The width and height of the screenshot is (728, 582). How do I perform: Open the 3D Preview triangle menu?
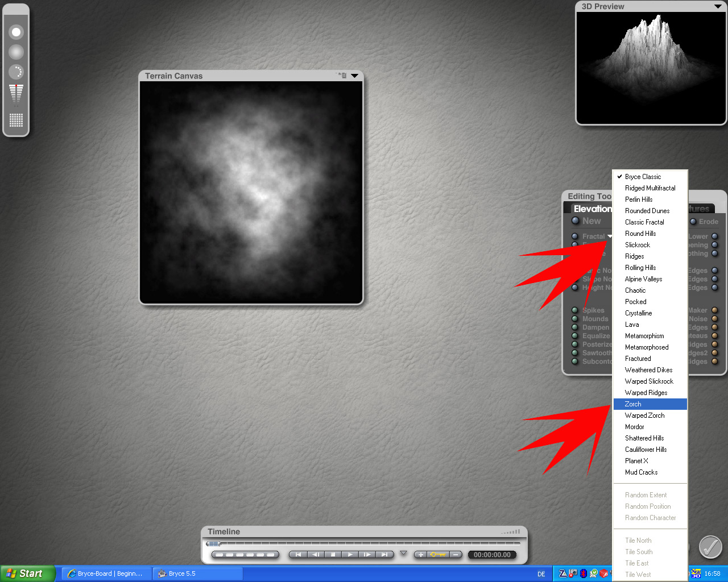point(718,6)
